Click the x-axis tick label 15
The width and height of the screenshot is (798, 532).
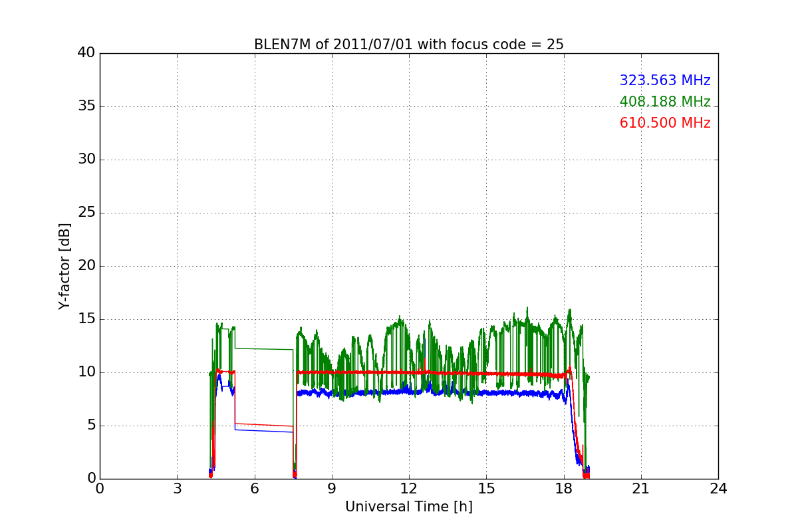486,489
